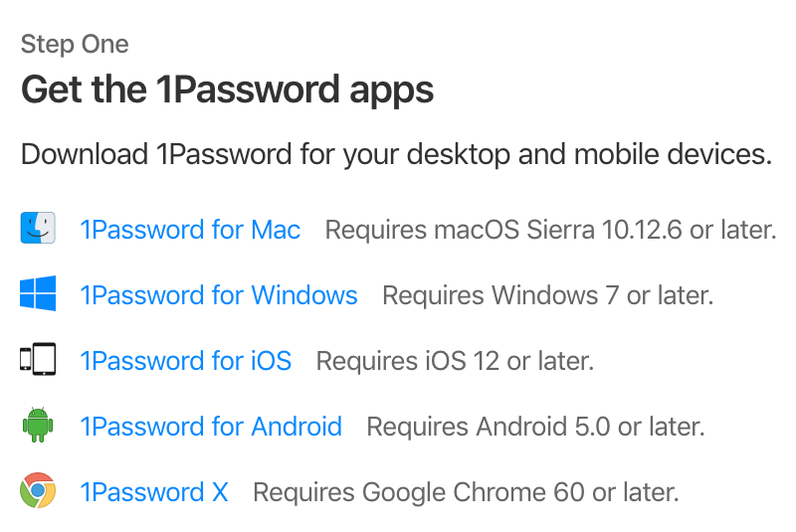Image resolution: width=796 pixels, height=532 pixels.
Task: Click the Google Chrome 60 requirement text
Action: 466,492
